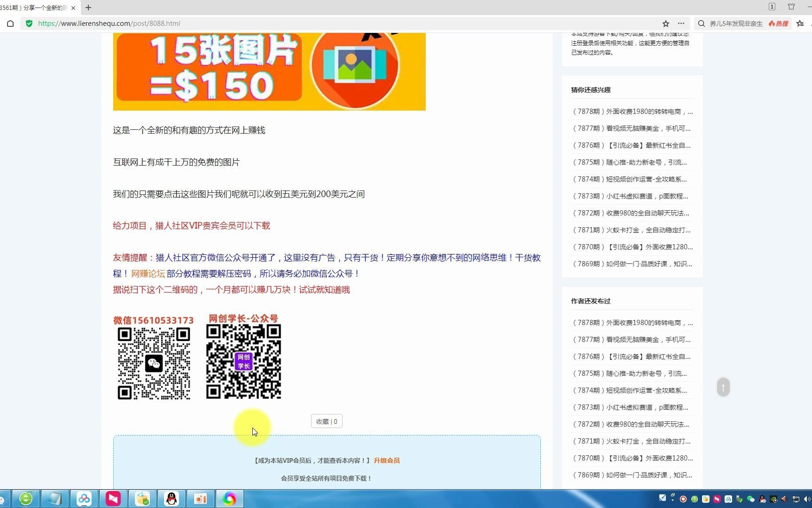Open the notepad taskbar icon
Viewport: 812px width, 508px height.
(55, 499)
